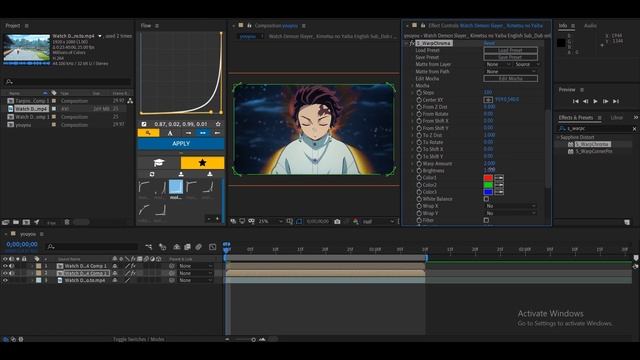The width and height of the screenshot is (640, 360).
Task: Click the star icon next to curve values
Action: coord(218,124)
